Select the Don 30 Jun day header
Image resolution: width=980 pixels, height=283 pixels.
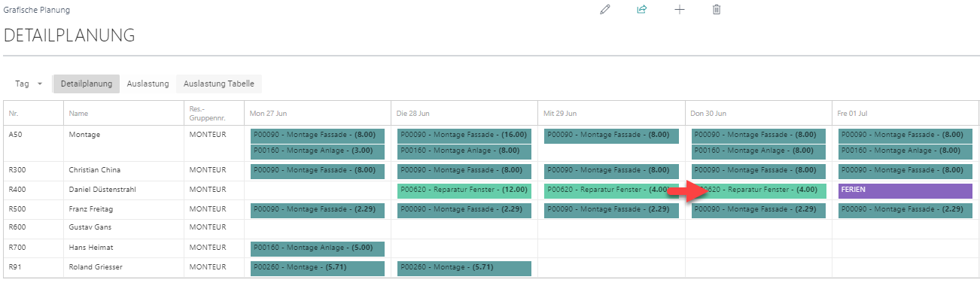click(x=708, y=114)
